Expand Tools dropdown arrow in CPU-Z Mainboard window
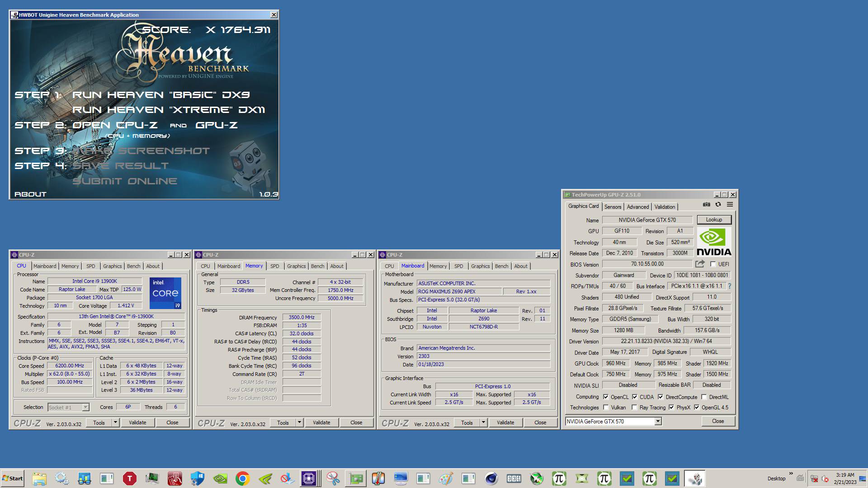Screen dimensions: 868x488 (483, 423)
